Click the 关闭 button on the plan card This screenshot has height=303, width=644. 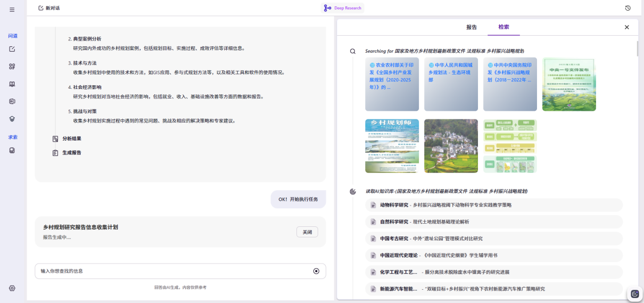(307, 232)
